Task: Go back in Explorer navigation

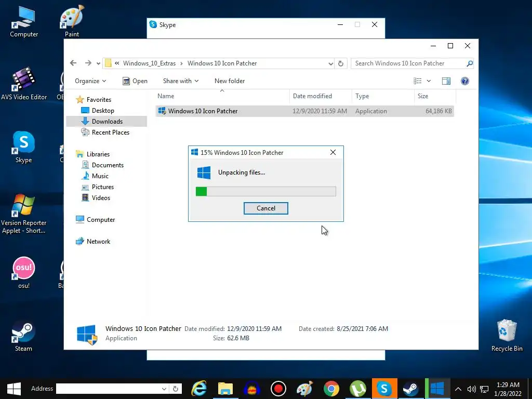Action: (73, 63)
